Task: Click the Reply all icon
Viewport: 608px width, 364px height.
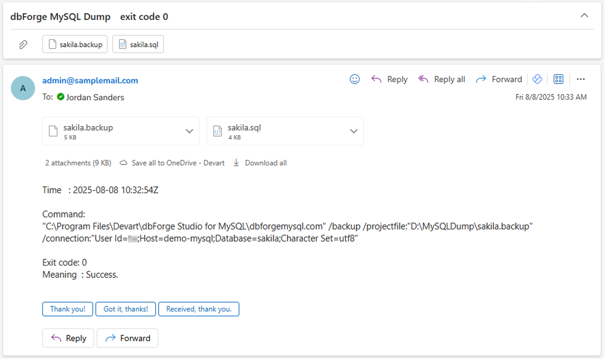Action: point(423,79)
